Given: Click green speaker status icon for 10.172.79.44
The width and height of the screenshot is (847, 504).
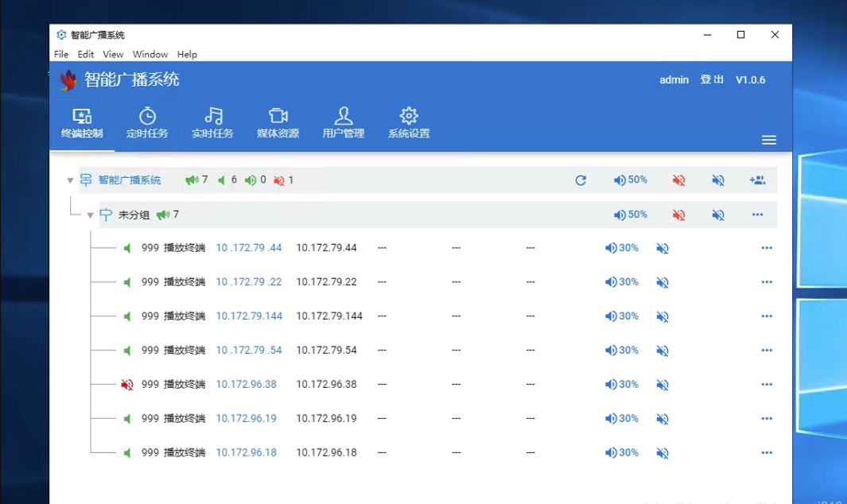Looking at the screenshot, I should 127,248.
